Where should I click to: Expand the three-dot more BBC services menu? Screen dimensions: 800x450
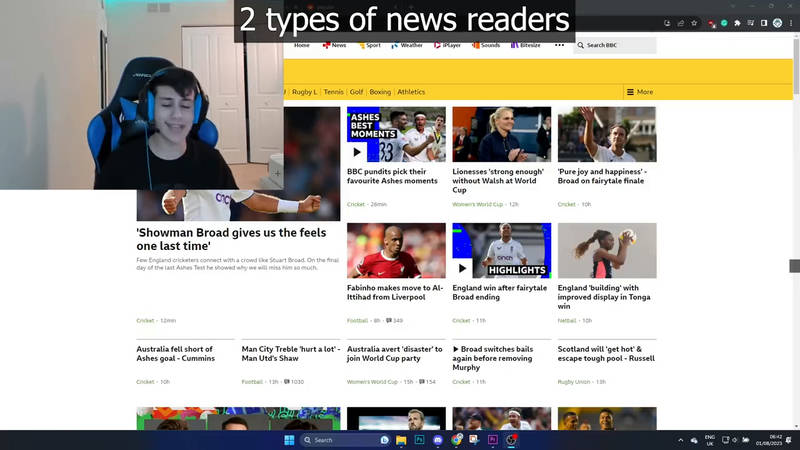coord(559,45)
